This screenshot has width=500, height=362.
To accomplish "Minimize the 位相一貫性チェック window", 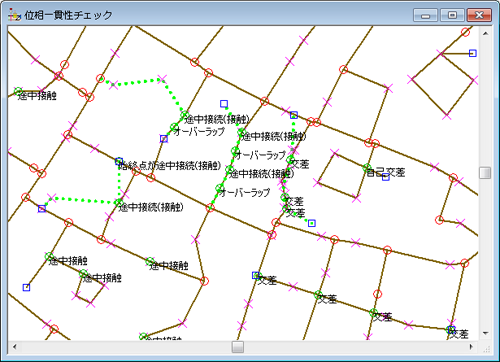I will tap(425, 15).
